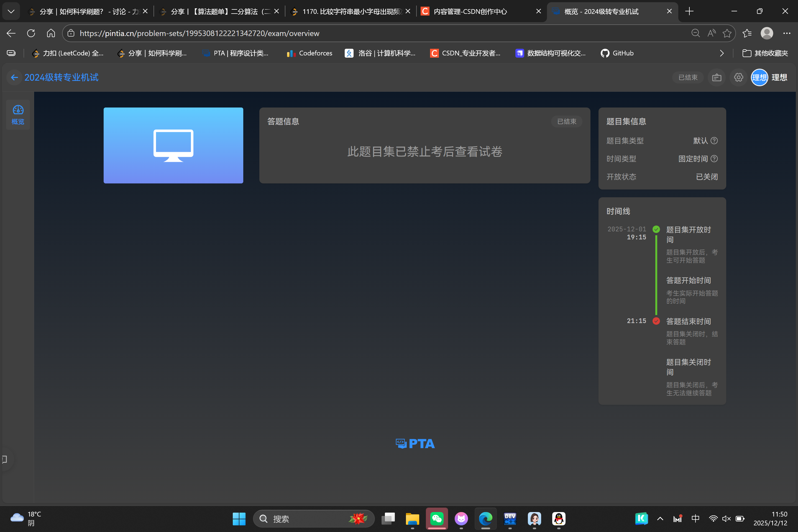Click the help question icon next to 固定时间

pyautogui.click(x=715, y=158)
